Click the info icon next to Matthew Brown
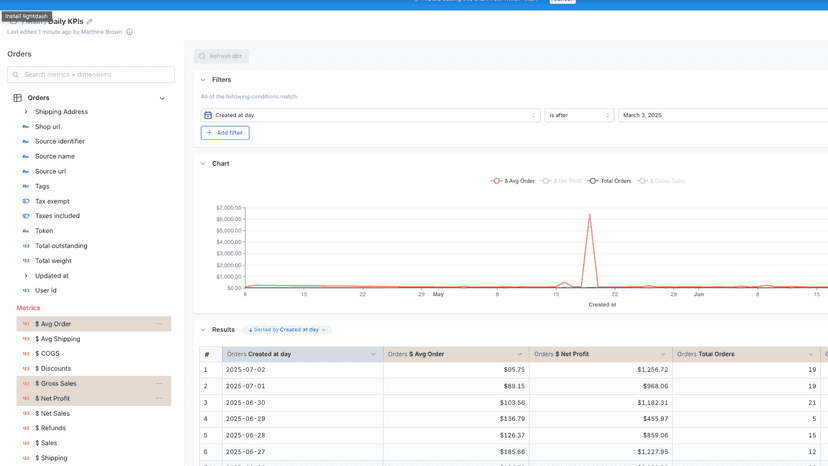Viewport: 828px width, 466px height. pyautogui.click(x=129, y=32)
